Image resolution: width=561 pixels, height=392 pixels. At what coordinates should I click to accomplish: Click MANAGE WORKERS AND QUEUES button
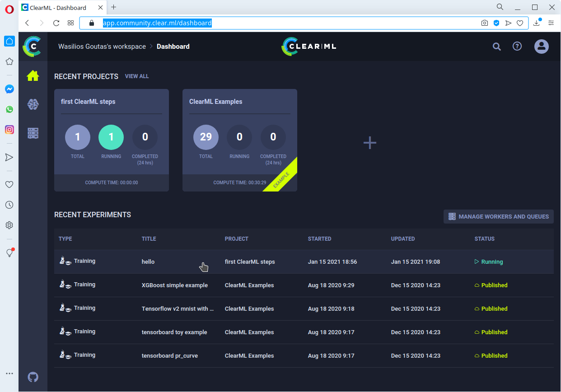coord(498,216)
